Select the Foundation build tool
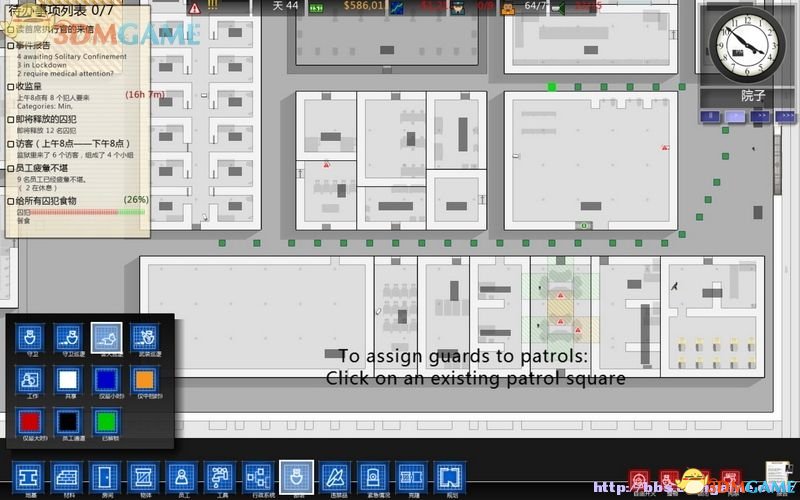Screen dimensions: 800x500 pyautogui.click(x=29, y=478)
